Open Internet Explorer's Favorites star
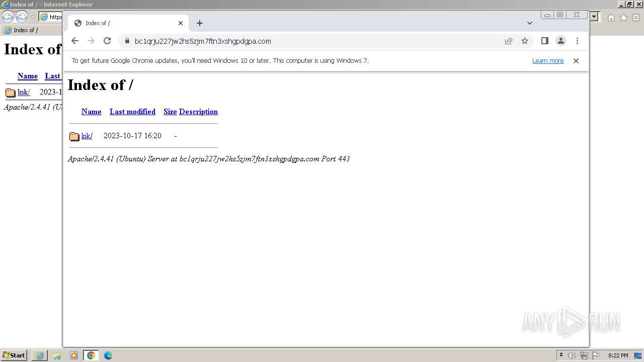The height and width of the screenshot is (362, 644). coord(623,18)
